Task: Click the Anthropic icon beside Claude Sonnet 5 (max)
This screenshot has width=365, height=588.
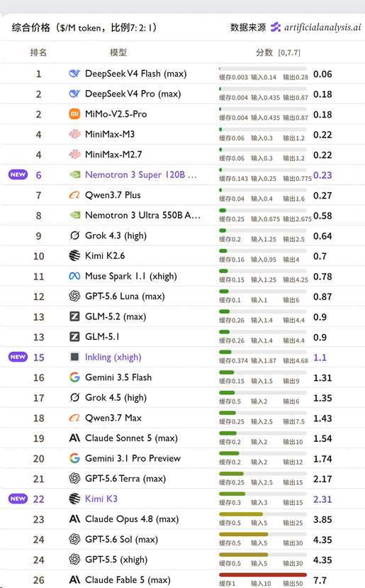Action: click(74, 438)
